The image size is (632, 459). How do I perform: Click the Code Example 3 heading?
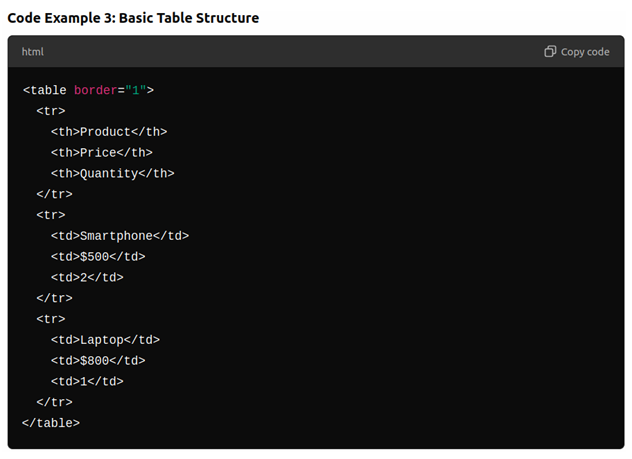[133, 18]
